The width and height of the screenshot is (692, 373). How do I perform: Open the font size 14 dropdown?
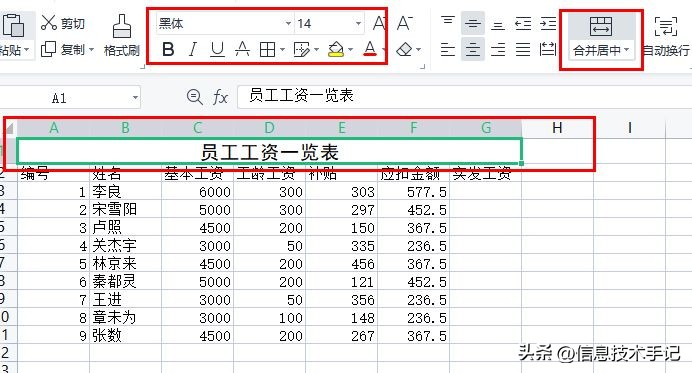[x=358, y=23]
